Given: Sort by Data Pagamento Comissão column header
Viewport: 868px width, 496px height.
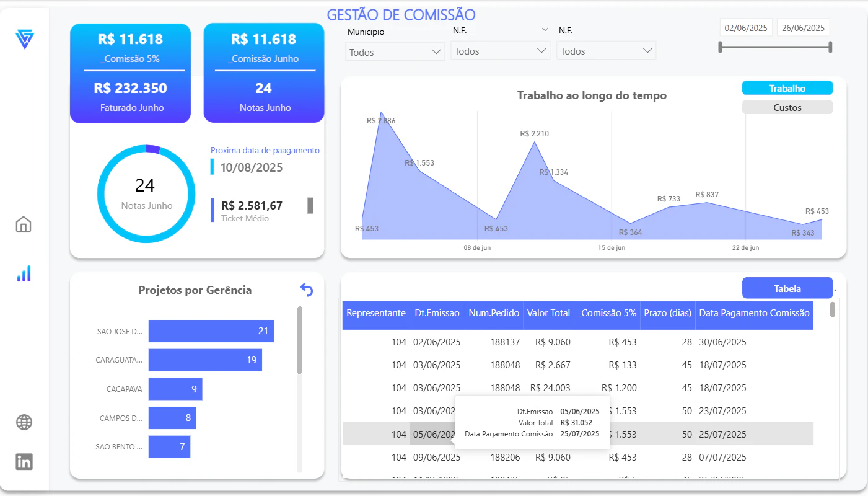Looking at the screenshot, I should (755, 313).
